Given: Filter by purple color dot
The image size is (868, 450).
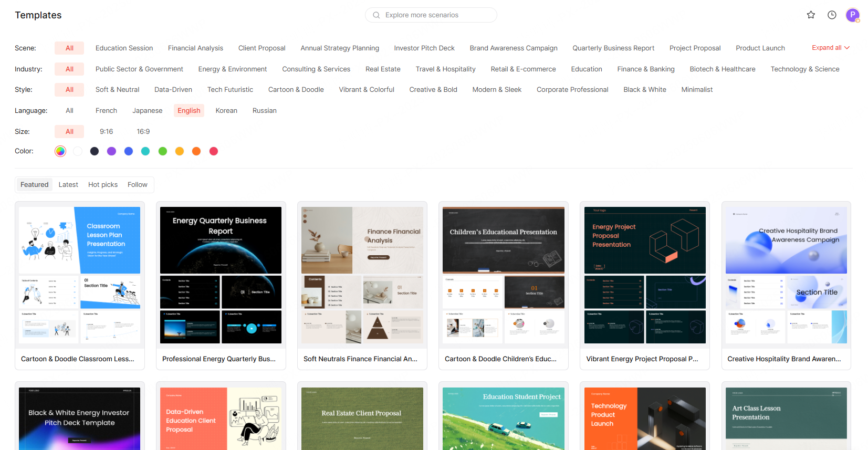Looking at the screenshot, I should (111, 151).
